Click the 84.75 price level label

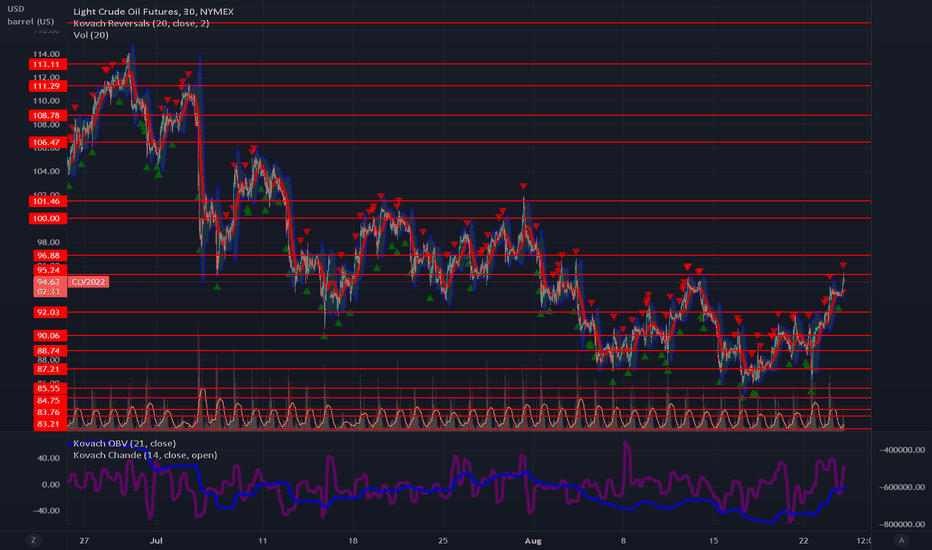pos(49,401)
